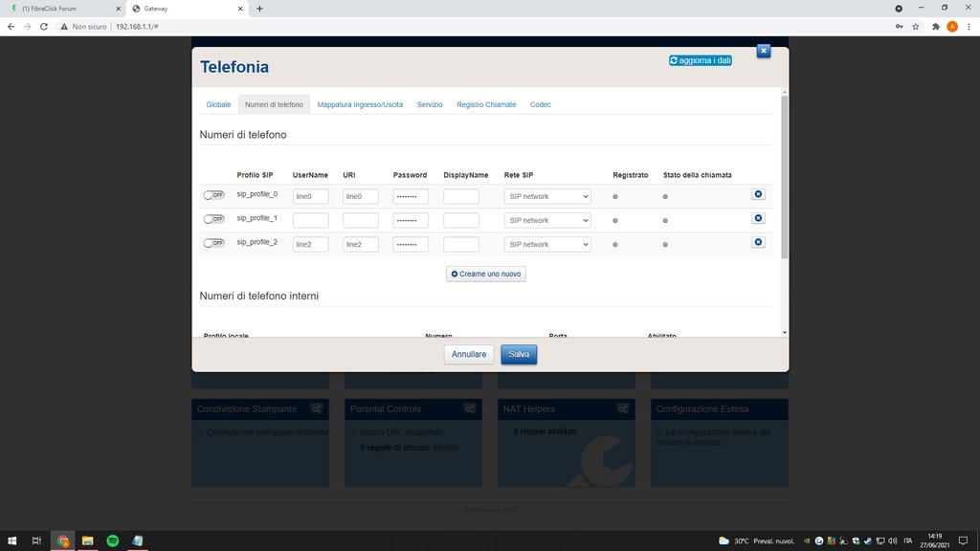Turn on sip_profile_1 switch
This screenshot has width=980, height=551.
pos(213,219)
